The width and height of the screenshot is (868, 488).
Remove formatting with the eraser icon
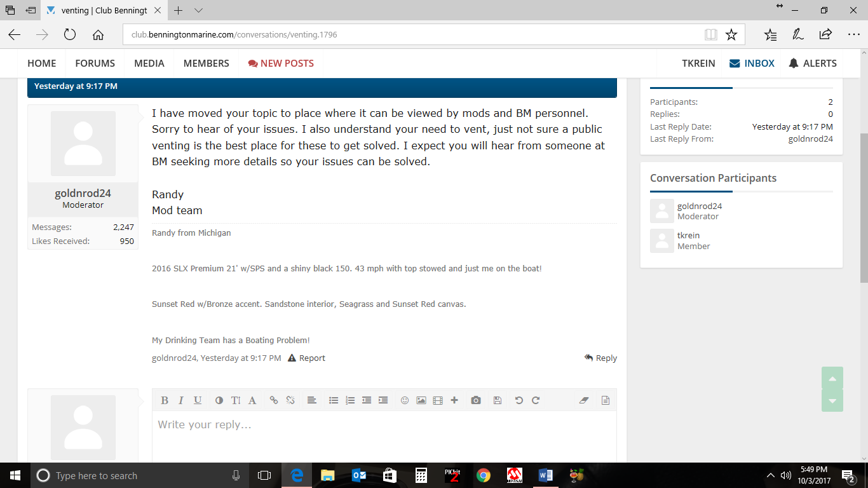pos(584,400)
